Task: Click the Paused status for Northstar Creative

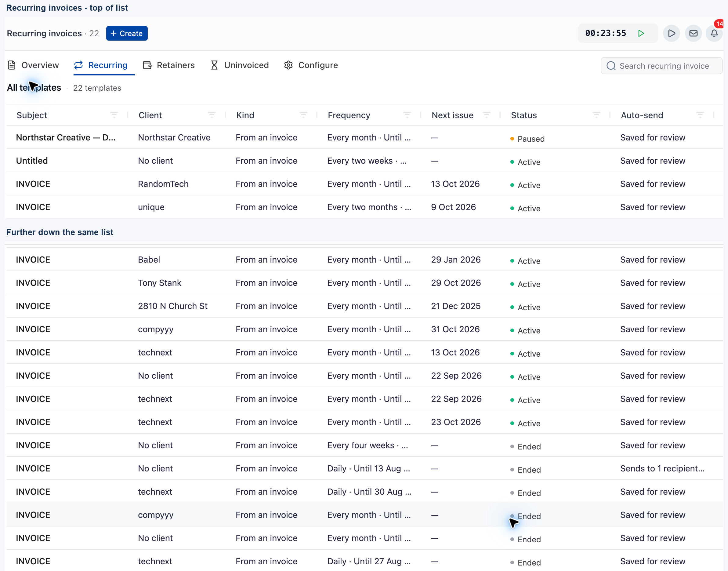Action: coord(527,139)
